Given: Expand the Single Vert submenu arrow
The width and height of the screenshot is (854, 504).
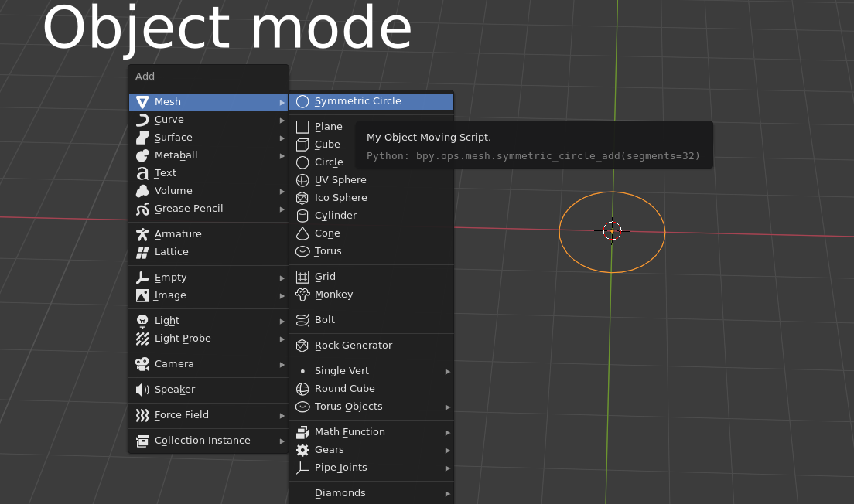Looking at the screenshot, I should tap(448, 372).
